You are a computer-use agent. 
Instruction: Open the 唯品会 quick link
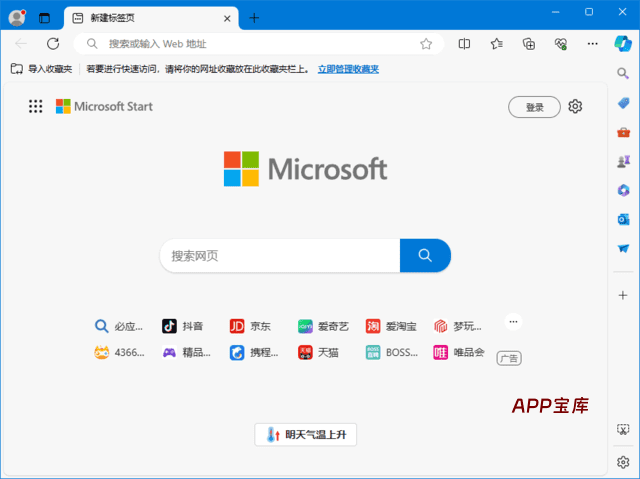click(x=459, y=352)
